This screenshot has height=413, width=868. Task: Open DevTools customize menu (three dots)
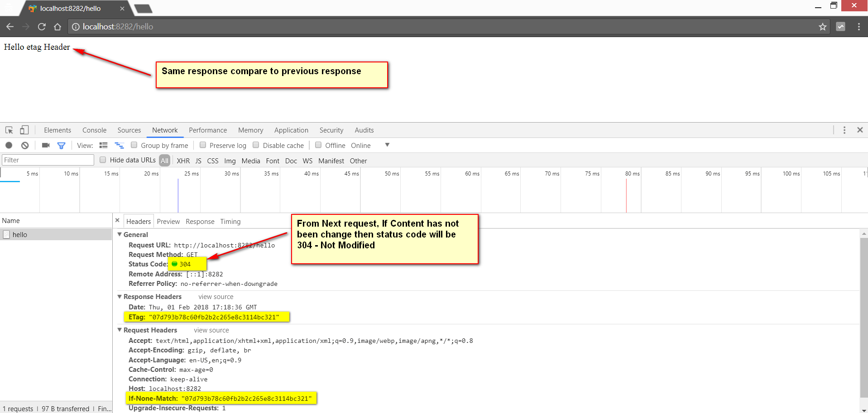844,130
